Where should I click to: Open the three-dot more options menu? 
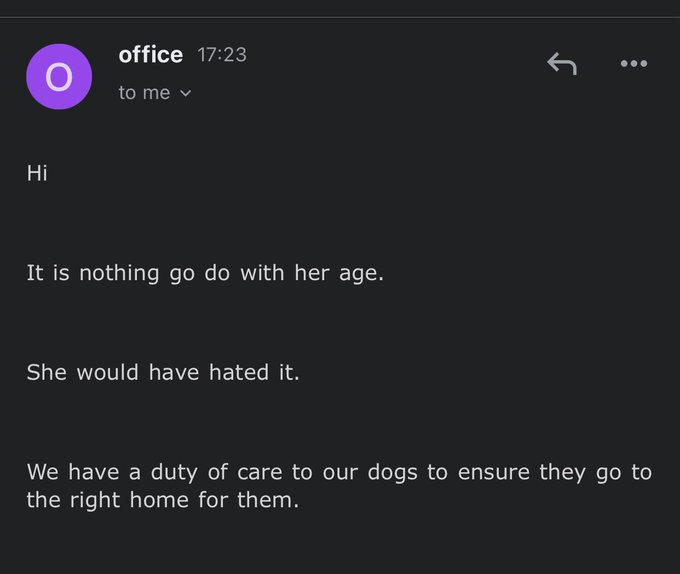(x=634, y=64)
